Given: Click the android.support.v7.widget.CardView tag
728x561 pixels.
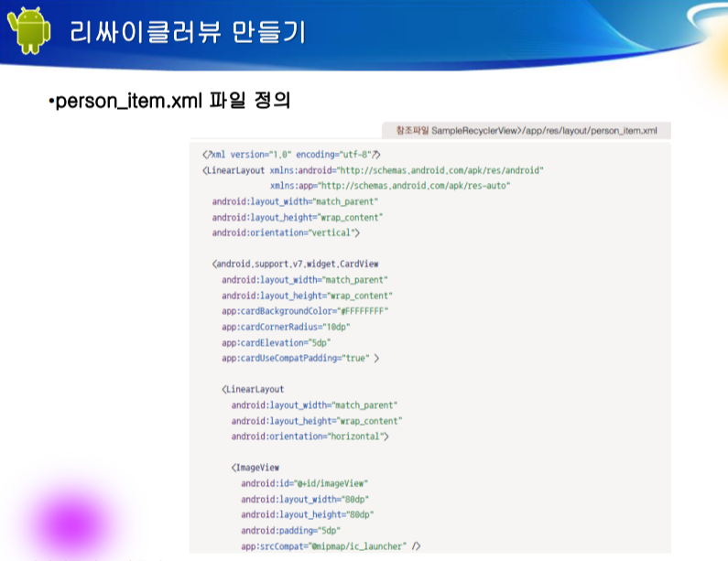Looking at the screenshot, I should pos(295,264).
